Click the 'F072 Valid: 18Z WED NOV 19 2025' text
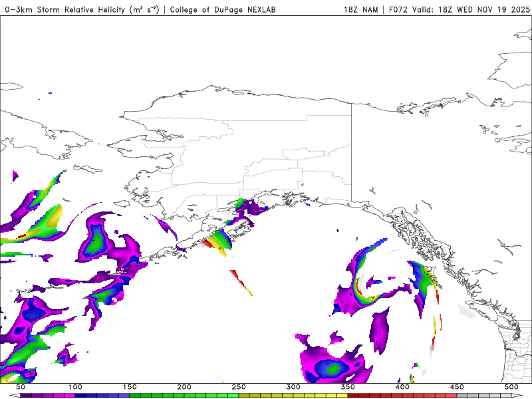This screenshot has height=399, width=532. pyautogui.click(x=459, y=9)
